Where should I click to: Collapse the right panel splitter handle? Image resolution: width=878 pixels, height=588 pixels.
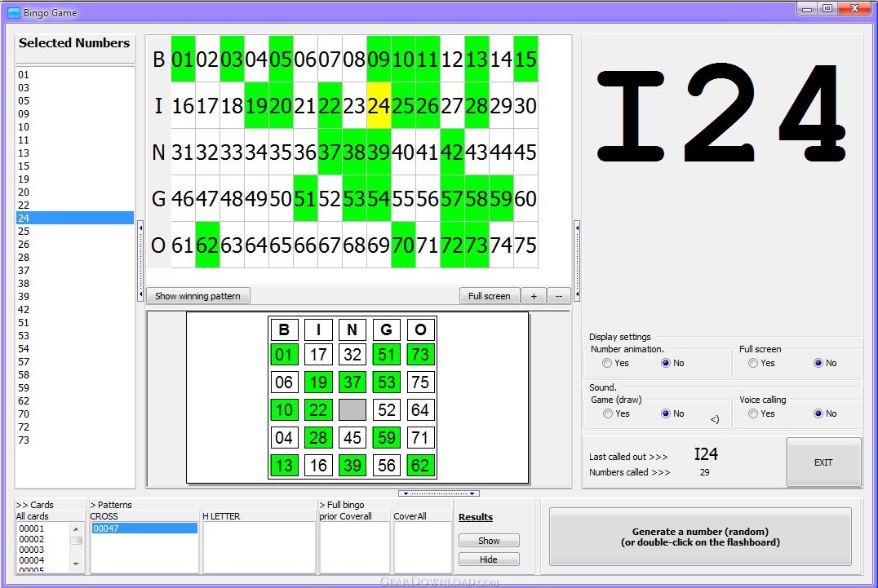577,261
